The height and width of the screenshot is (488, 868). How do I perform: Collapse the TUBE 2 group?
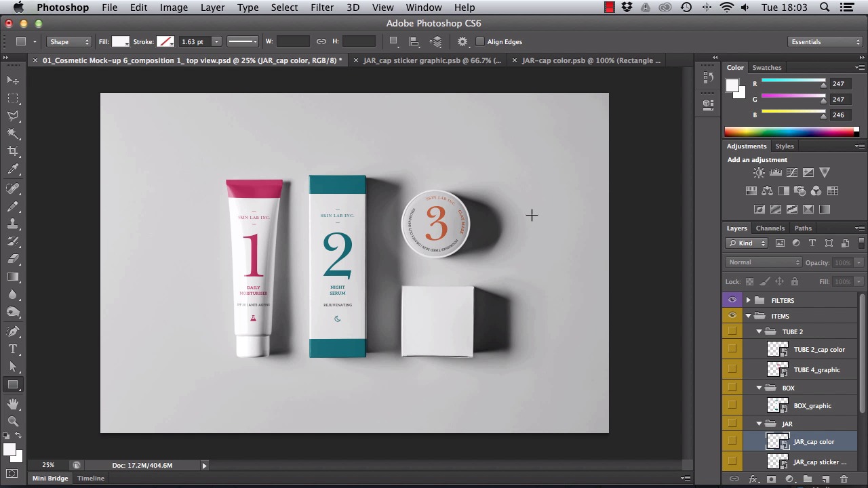click(x=759, y=332)
